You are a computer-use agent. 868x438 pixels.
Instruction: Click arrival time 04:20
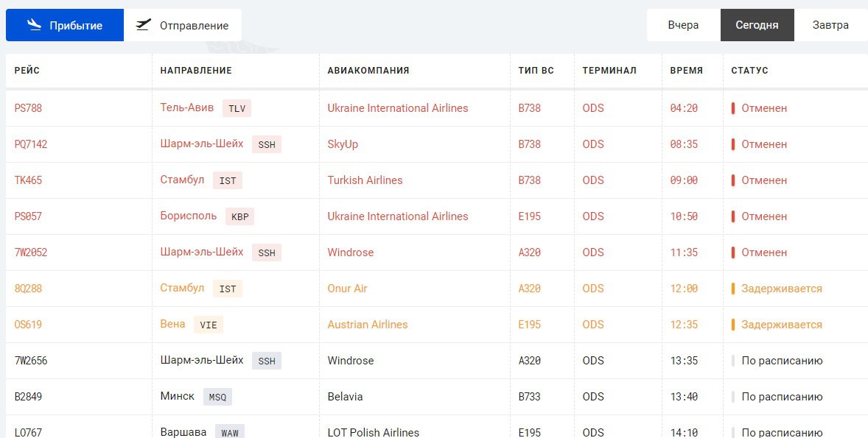coord(684,108)
